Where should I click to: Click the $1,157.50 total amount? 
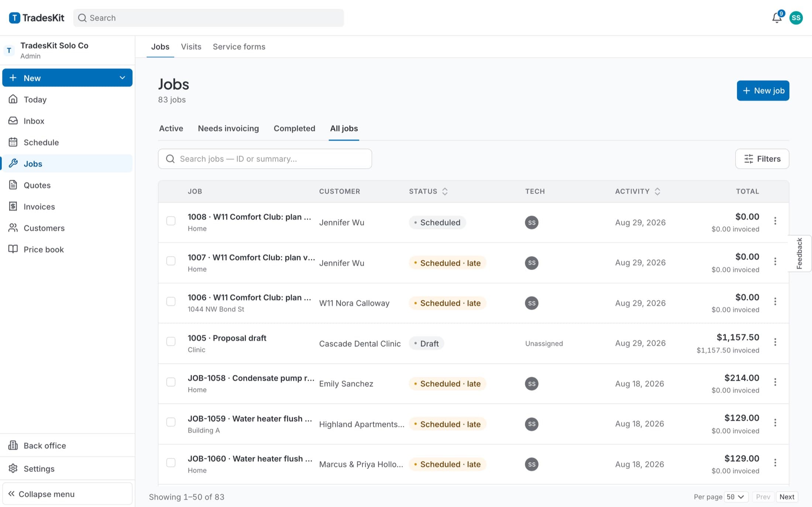click(737, 337)
